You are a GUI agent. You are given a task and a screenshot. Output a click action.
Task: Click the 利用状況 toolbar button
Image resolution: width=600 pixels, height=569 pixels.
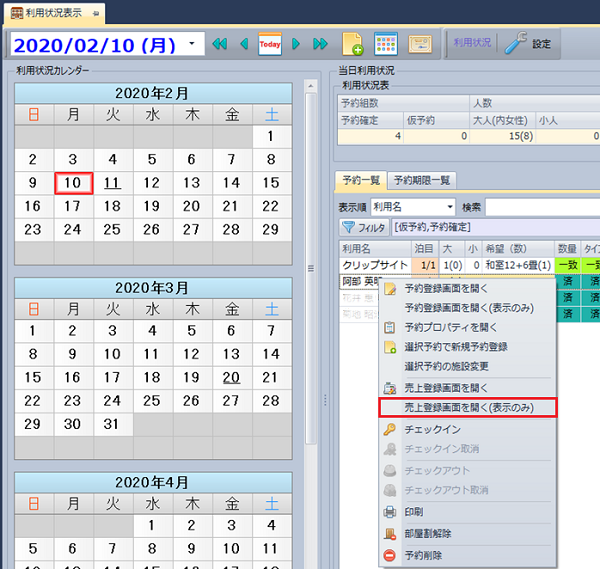472,44
